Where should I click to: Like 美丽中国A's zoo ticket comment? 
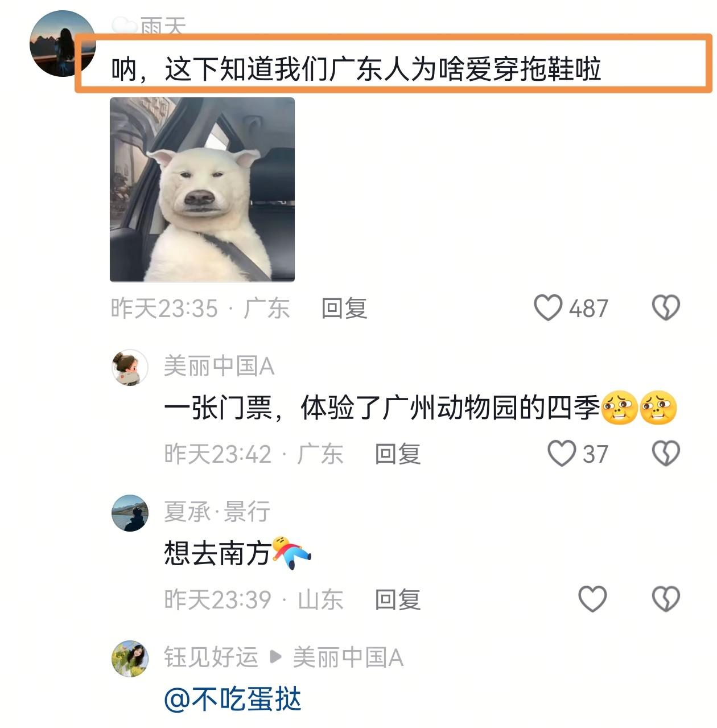(562, 454)
